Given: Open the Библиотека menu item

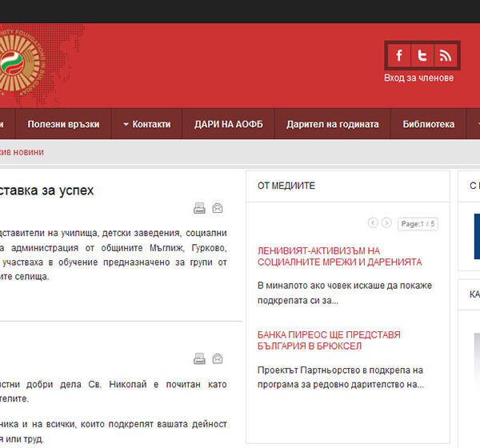Looking at the screenshot, I should (x=428, y=124).
